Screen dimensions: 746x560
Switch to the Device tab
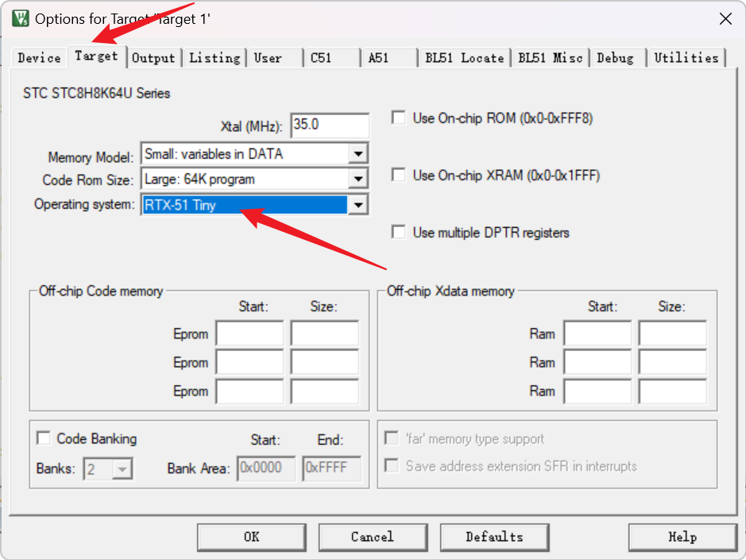coord(39,58)
